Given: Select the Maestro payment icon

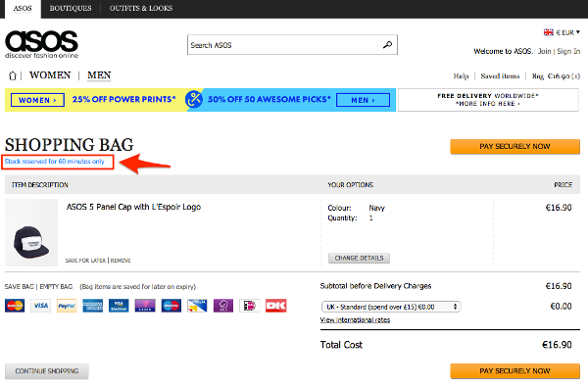Looking at the screenshot, I should 171,306.
